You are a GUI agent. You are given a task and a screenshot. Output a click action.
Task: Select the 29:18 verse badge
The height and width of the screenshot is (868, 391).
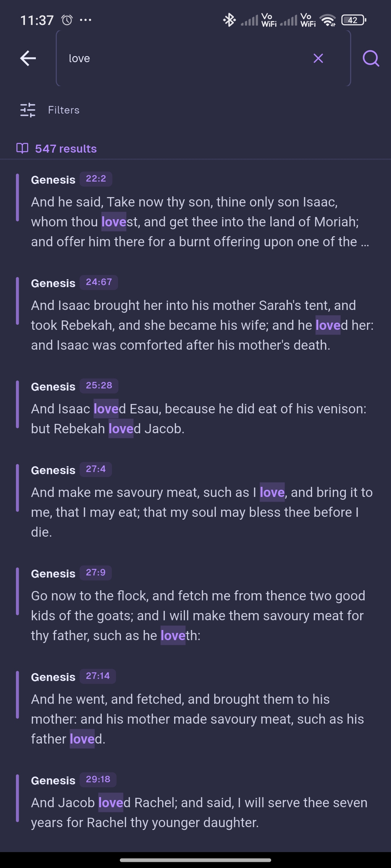pos(97,780)
